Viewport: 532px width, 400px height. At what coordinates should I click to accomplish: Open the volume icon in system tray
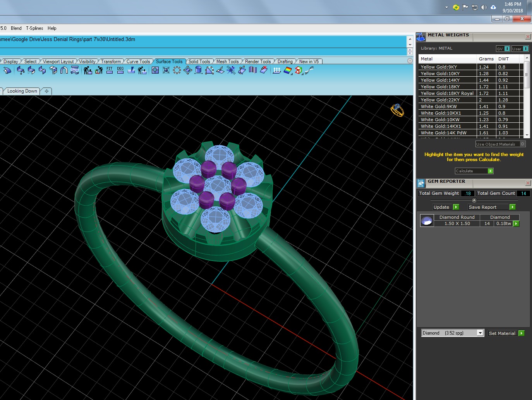(484, 7)
